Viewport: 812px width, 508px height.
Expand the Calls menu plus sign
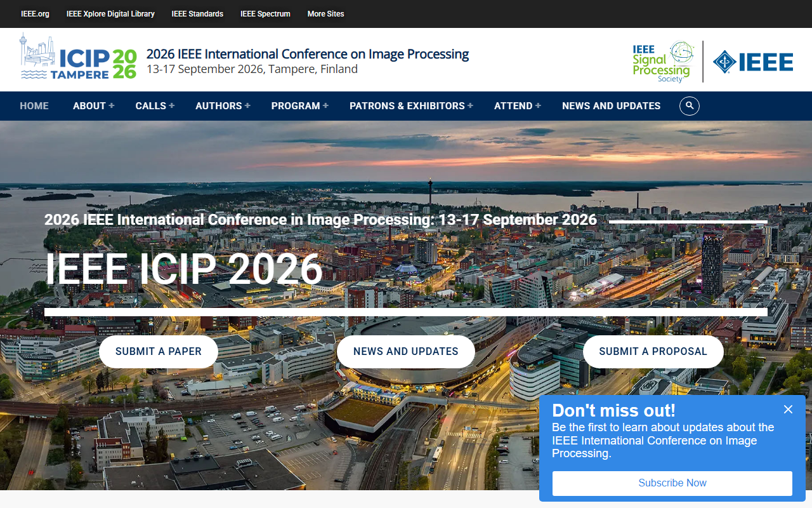pos(171,106)
